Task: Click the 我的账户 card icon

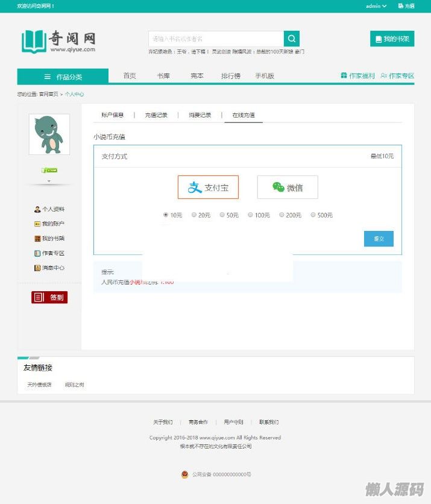Action: [x=37, y=224]
